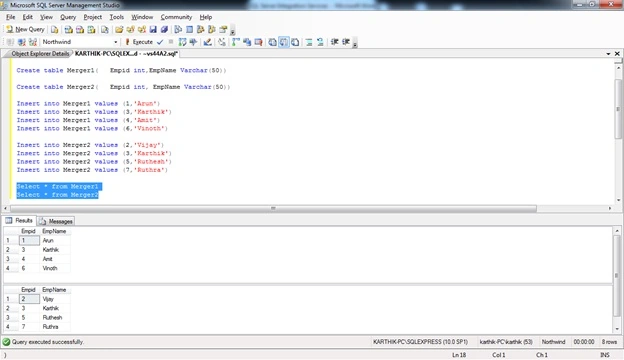
Task: Show the Properties window
Action: (x=223, y=29)
